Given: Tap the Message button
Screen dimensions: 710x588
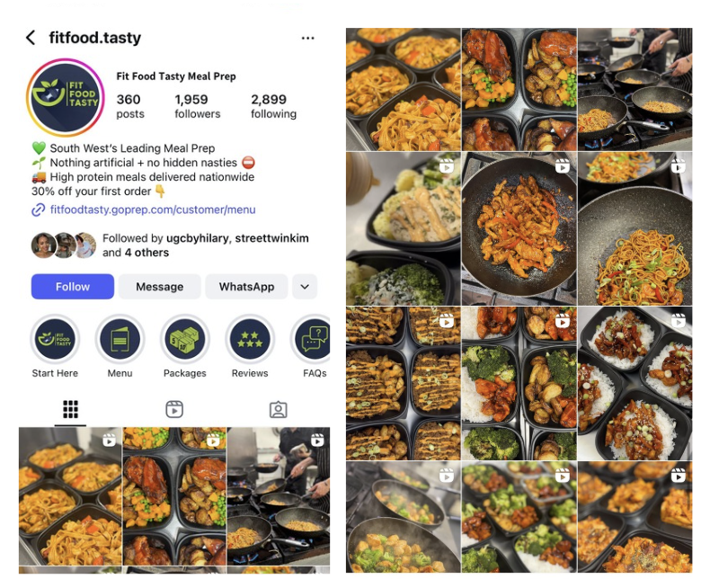Looking at the screenshot, I should 159,287.
